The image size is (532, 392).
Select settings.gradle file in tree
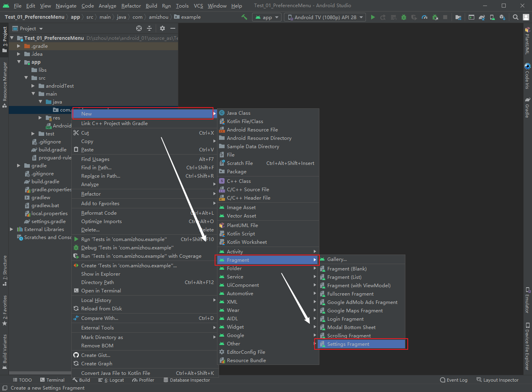[45, 221]
